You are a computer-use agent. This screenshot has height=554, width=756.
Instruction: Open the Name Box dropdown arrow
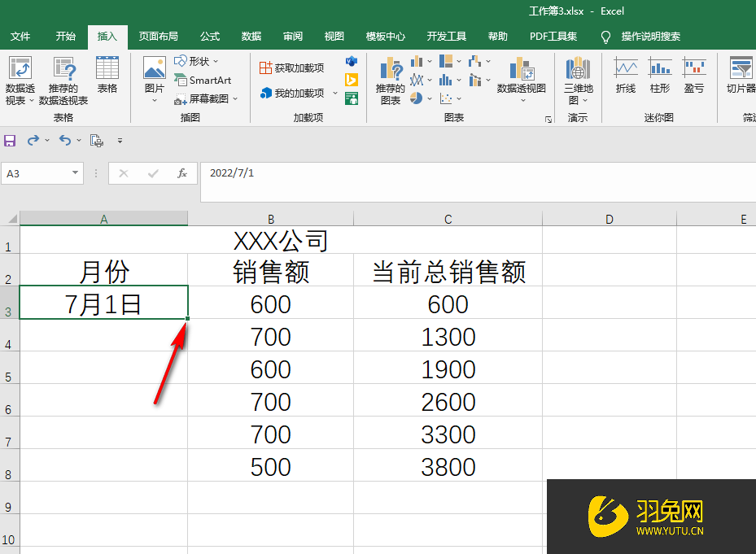pos(75,173)
